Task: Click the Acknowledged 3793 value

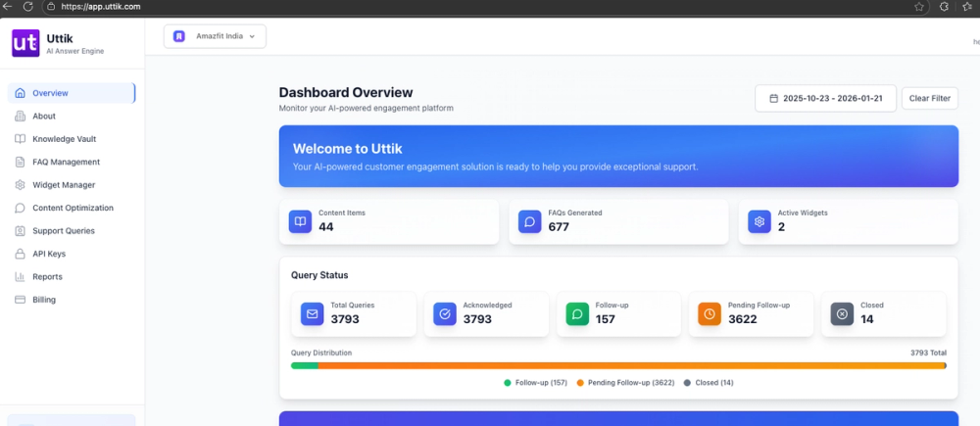Action: click(x=477, y=319)
